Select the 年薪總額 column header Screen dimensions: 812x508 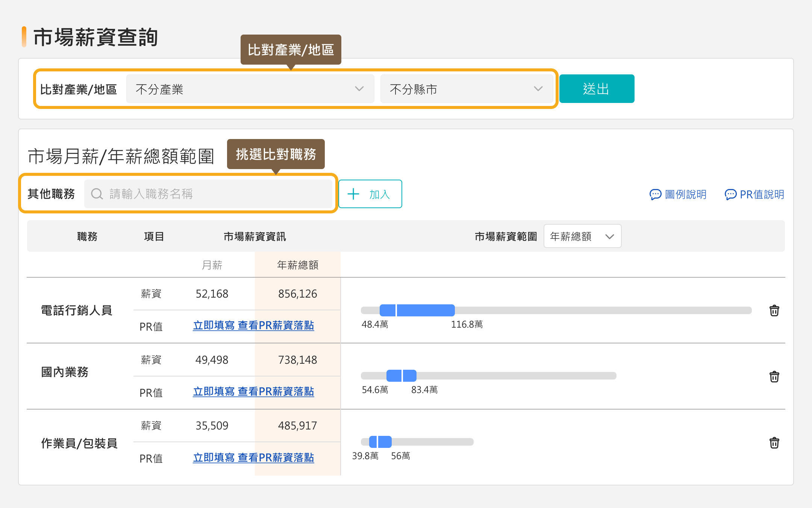click(x=298, y=265)
